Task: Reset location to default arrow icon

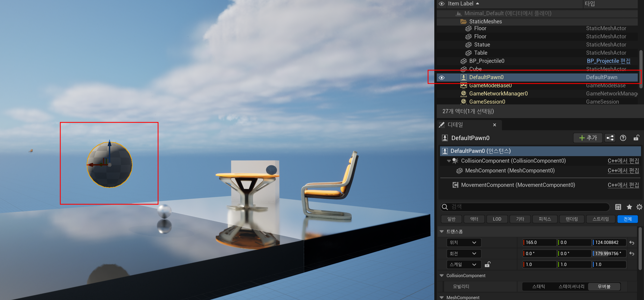Action: [632, 243]
